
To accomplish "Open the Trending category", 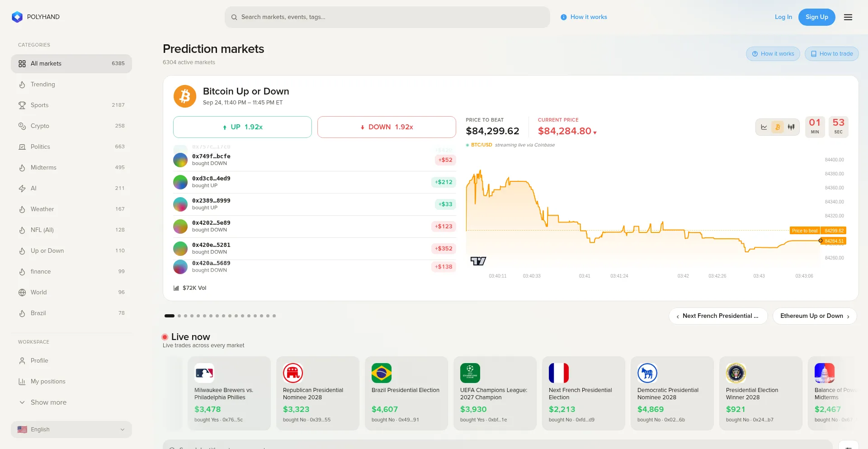I will point(71,85).
